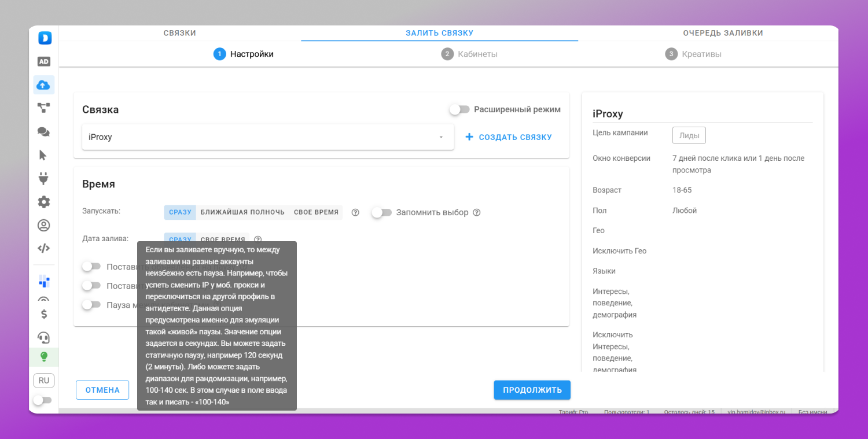868x439 pixels.
Task: Select 'Свое время' for Запускать
Action: [x=316, y=212]
